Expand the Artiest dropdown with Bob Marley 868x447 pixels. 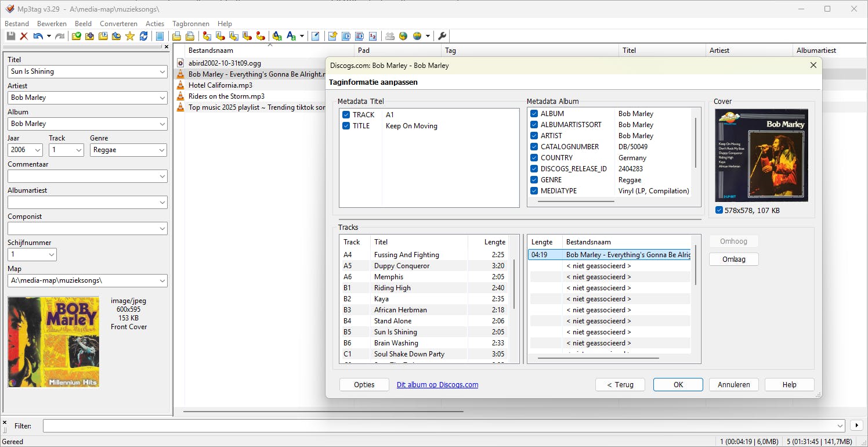coord(162,98)
